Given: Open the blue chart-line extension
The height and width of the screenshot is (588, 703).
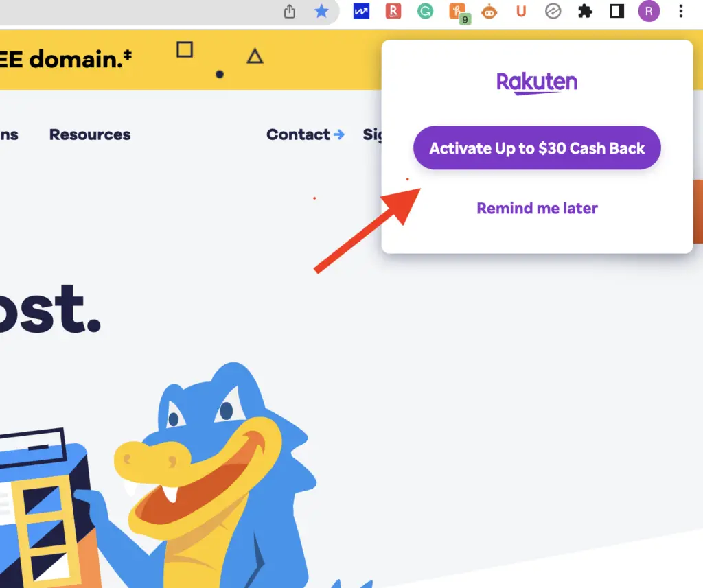Looking at the screenshot, I should click(361, 11).
